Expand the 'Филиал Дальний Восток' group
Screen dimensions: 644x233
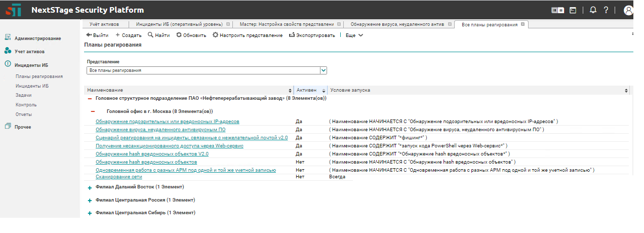[x=90, y=187]
